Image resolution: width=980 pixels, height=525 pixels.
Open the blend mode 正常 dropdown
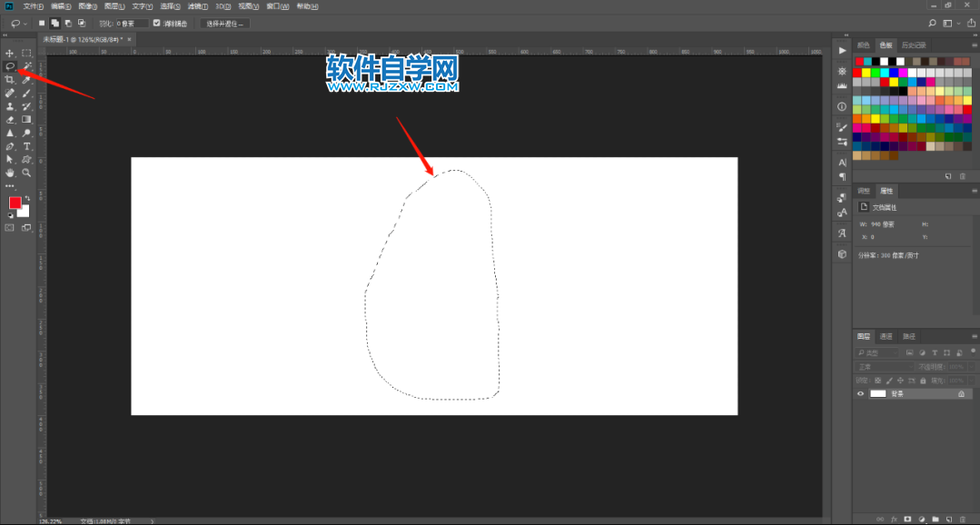[x=885, y=367]
